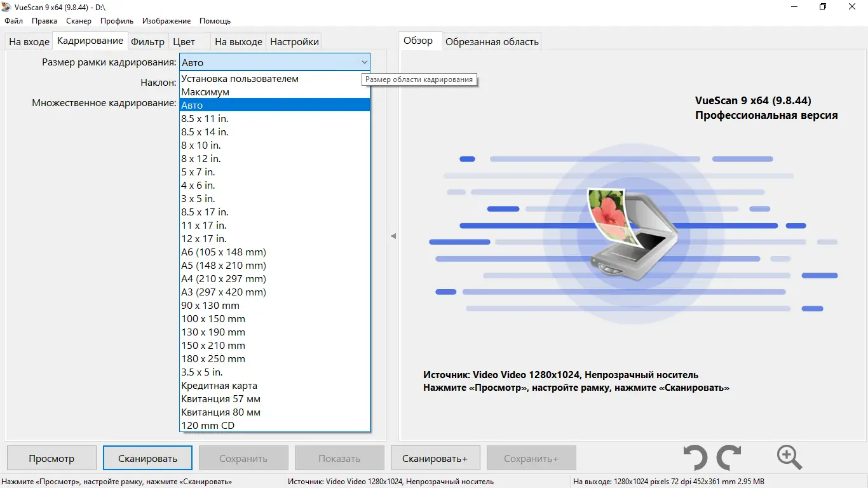This screenshot has height=488, width=868.
Task: Select Кредитная карта crop option
Action: click(275, 385)
